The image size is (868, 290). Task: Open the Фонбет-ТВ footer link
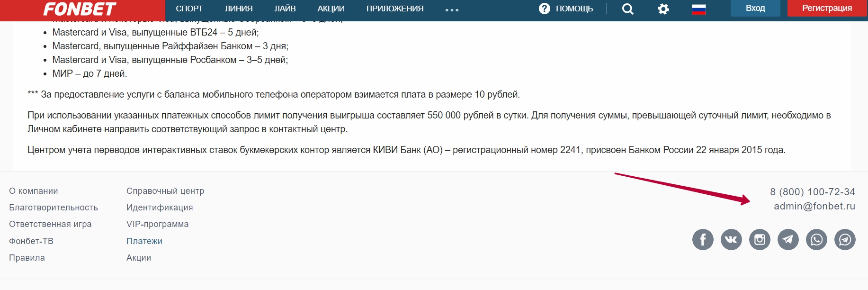tap(31, 241)
